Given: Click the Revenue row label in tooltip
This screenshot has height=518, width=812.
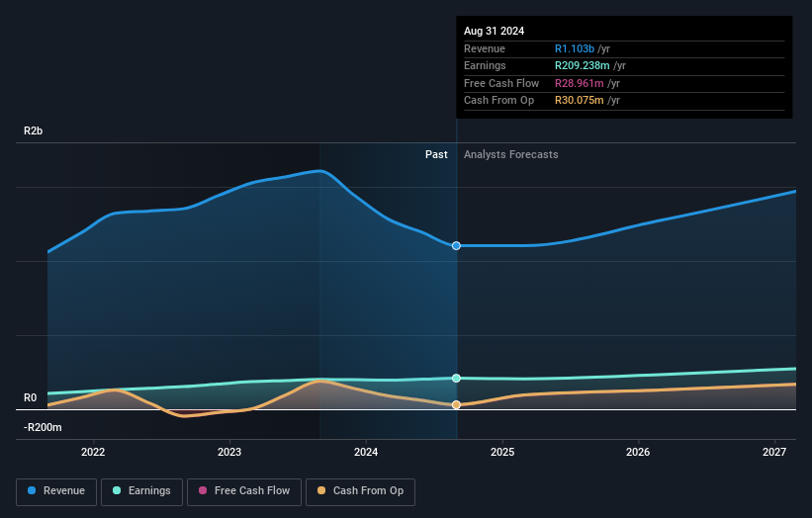Looking at the screenshot, I should (485, 48).
